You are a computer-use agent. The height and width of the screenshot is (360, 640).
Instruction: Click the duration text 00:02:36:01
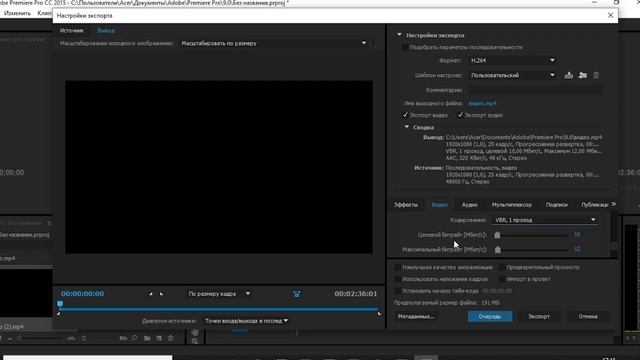tap(356, 294)
